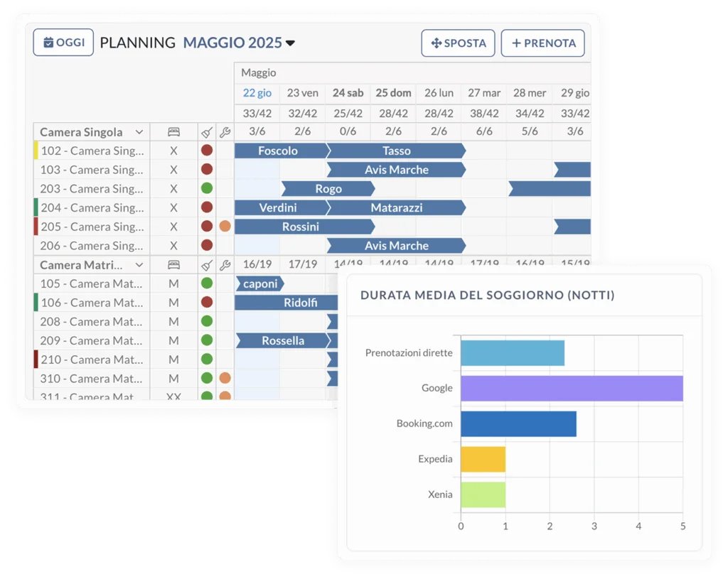Viewport: 728px width, 579px height.
Task: Click the purple Google chart bar
Action: click(572, 389)
